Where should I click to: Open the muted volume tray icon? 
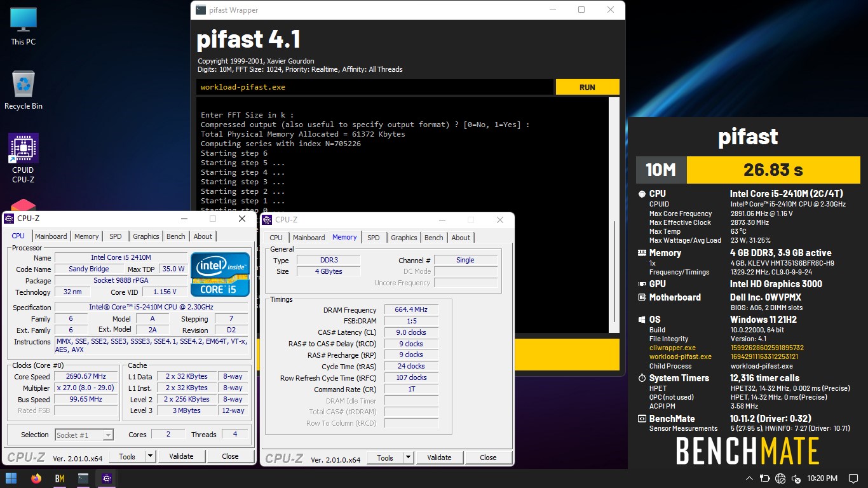coord(796,478)
